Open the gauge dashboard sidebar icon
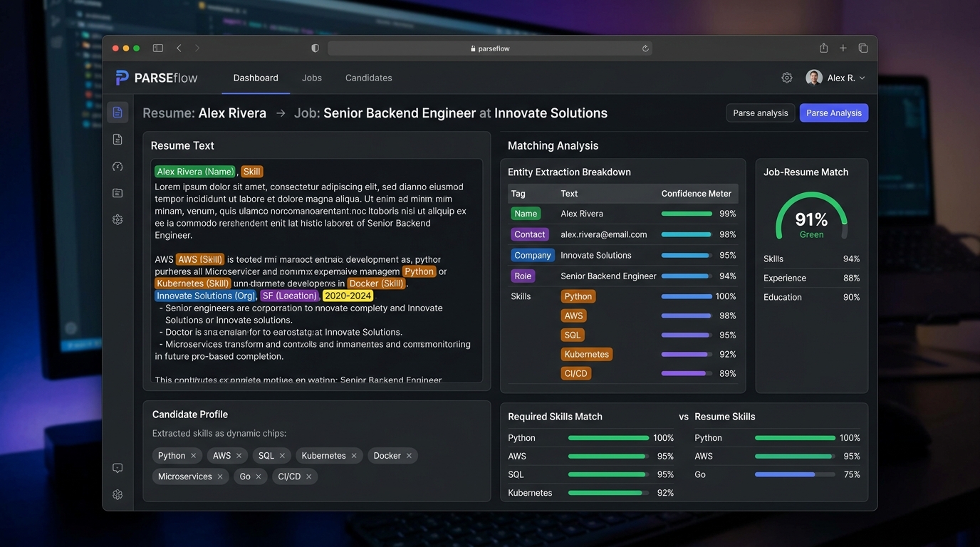980x547 pixels. coord(118,167)
